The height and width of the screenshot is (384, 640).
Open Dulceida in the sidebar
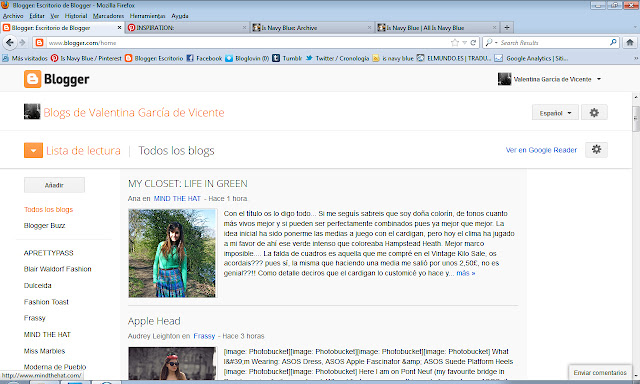[x=38, y=285]
